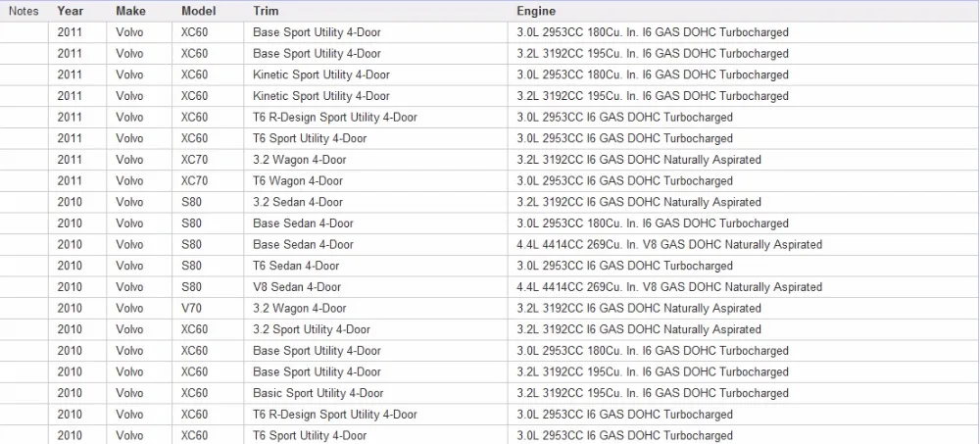The width and height of the screenshot is (980, 444).
Task: Click the 3.2L 195Cu. engine in Kinetic row
Action: point(744,96)
